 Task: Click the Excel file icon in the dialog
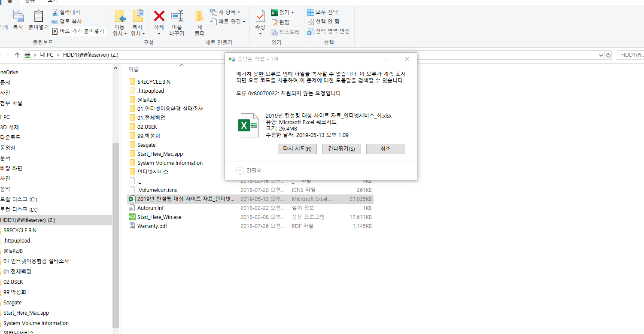(x=249, y=125)
